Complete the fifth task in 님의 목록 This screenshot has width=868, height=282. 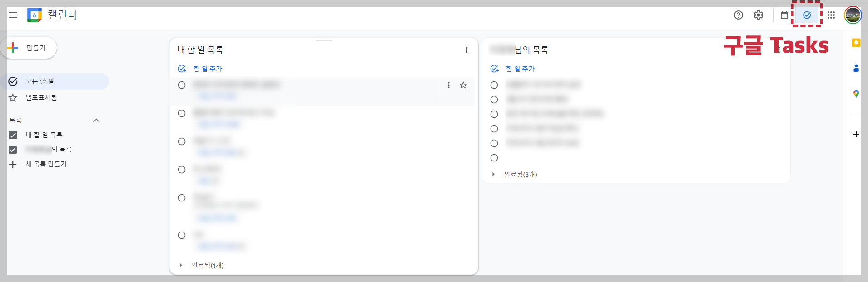[x=494, y=143]
